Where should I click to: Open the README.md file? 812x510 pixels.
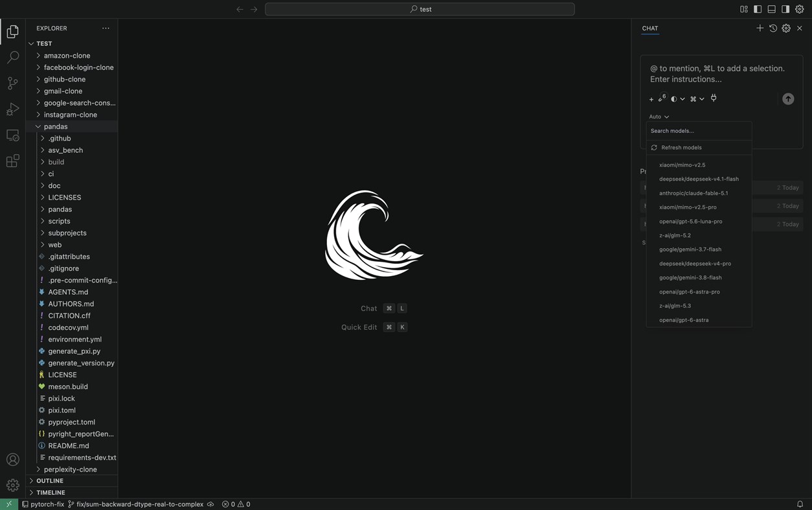[x=71, y=446]
